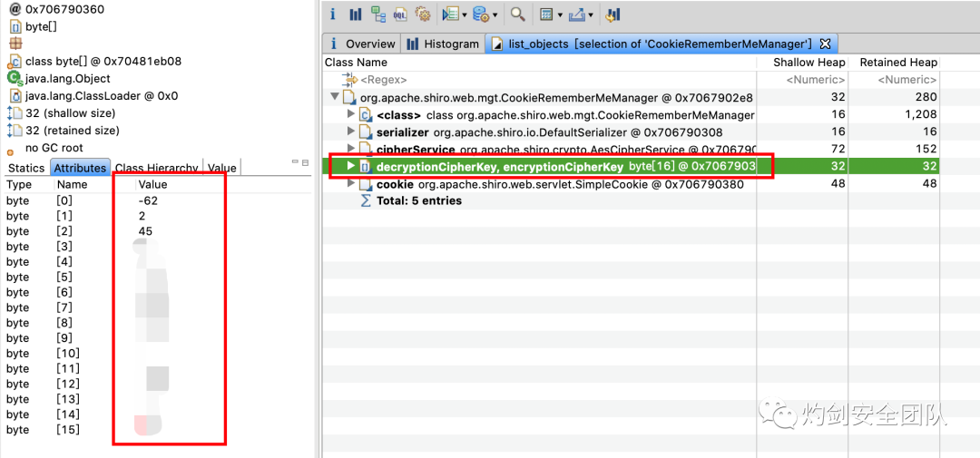
Task: Expand the serializer tree node
Action: (x=350, y=132)
